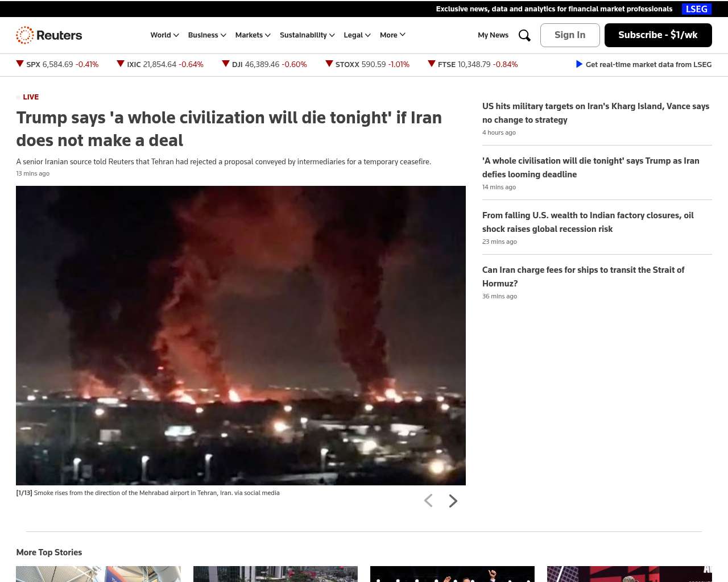Click the Reuters logo
The width and height of the screenshot is (728, 582).
pos(49,35)
